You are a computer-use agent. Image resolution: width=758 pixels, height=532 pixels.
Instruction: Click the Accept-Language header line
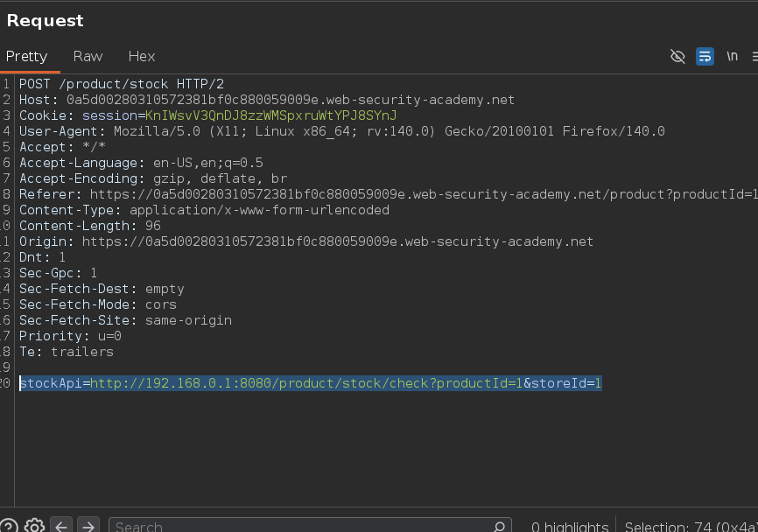click(141, 163)
